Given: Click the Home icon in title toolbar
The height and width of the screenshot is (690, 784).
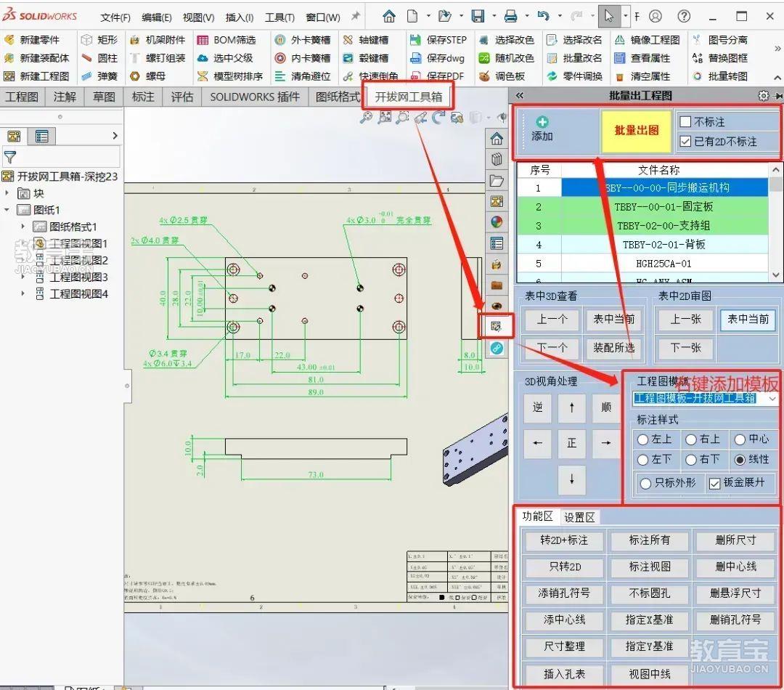Looking at the screenshot, I should click(388, 17).
